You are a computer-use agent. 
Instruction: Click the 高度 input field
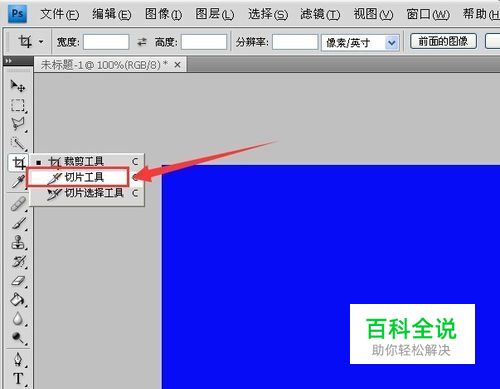click(204, 42)
